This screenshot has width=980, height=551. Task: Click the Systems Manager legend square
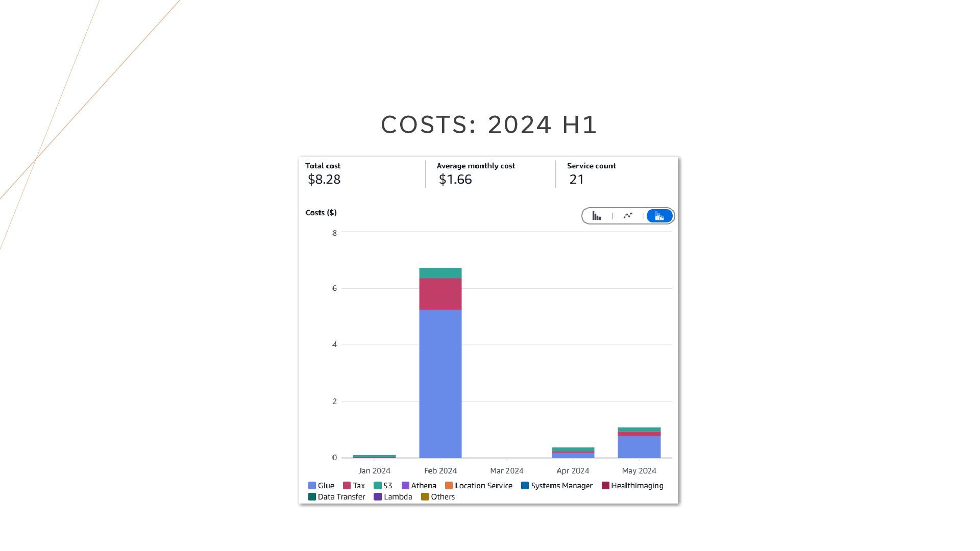point(525,486)
